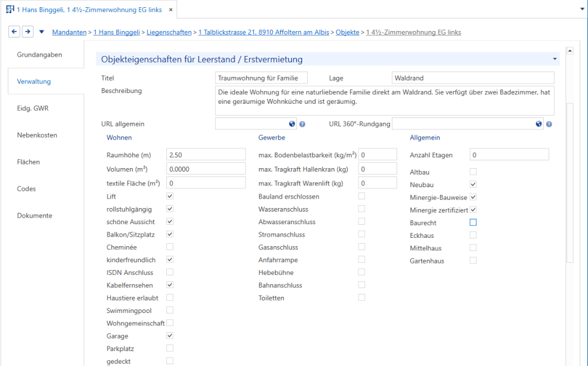The width and height of the screenshot is (588, 366).
Task: Go to the Flächen tab
Action: tap(28, 162)
